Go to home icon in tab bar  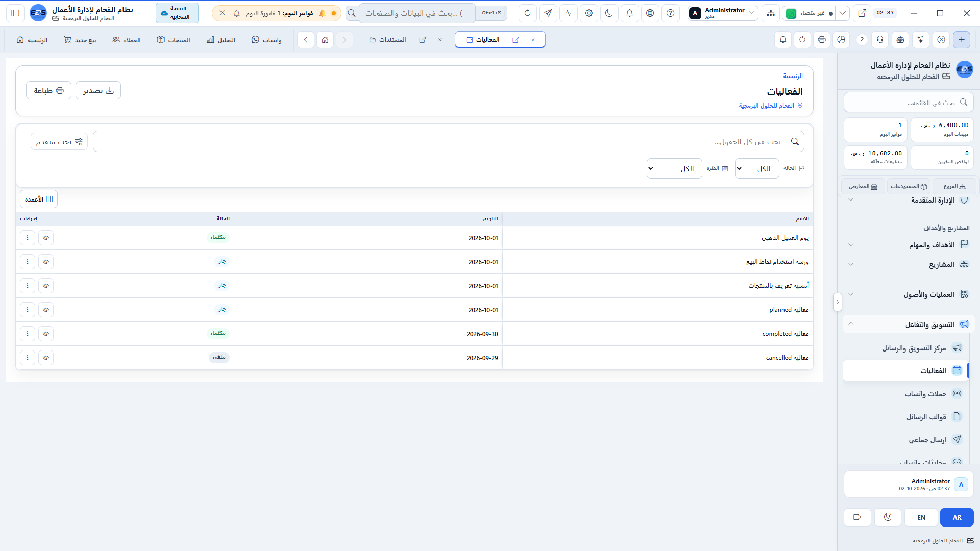coord(325,40)
